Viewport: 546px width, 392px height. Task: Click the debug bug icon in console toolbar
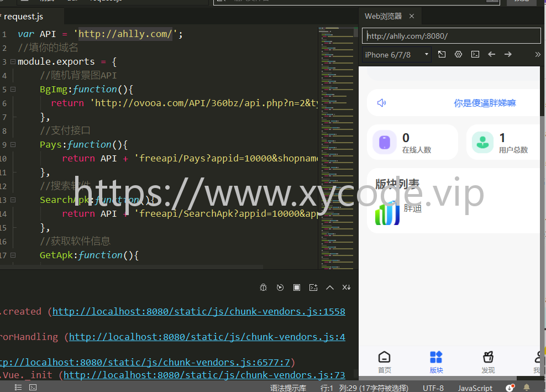[263, 288]
